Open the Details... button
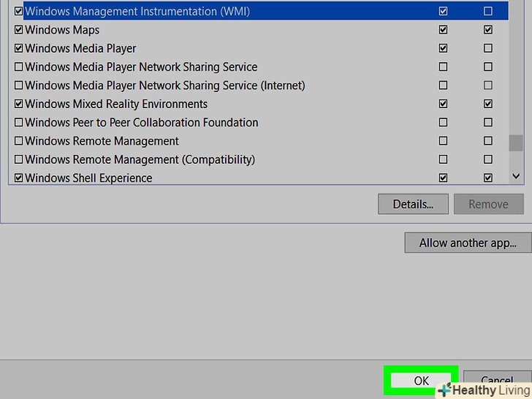This screenshot has height=399, width=532. click(x=414, y=204)
